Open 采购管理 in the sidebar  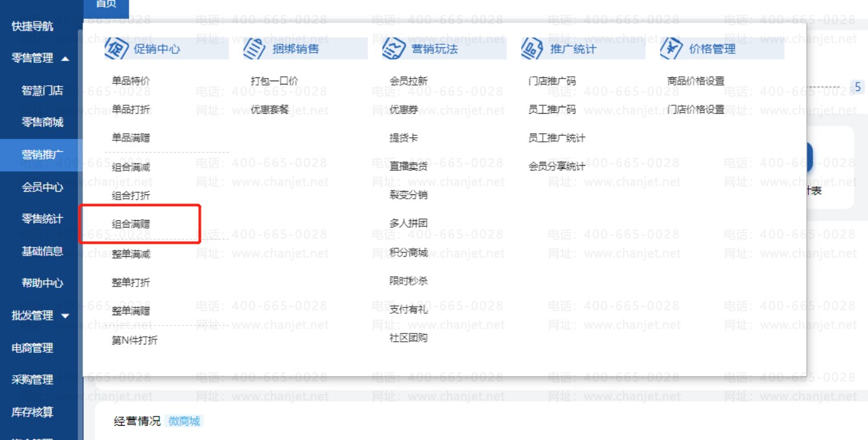click(x=32, y=380)
